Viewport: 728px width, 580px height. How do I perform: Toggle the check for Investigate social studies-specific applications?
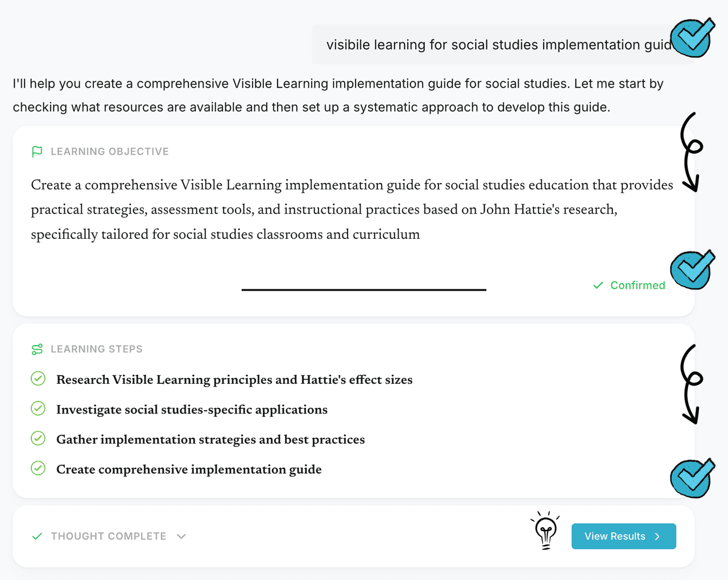(38, 408)
